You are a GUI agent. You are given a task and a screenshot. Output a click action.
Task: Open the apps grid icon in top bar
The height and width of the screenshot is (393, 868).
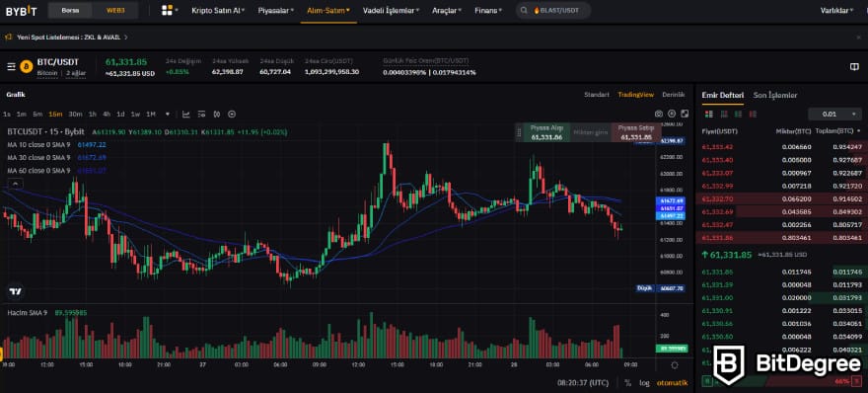pos(167,10)
